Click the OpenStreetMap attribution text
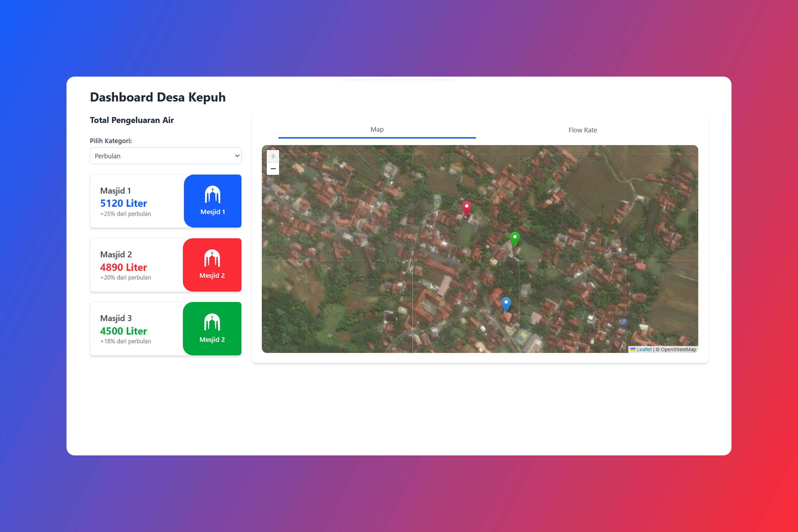 [678, 350]
